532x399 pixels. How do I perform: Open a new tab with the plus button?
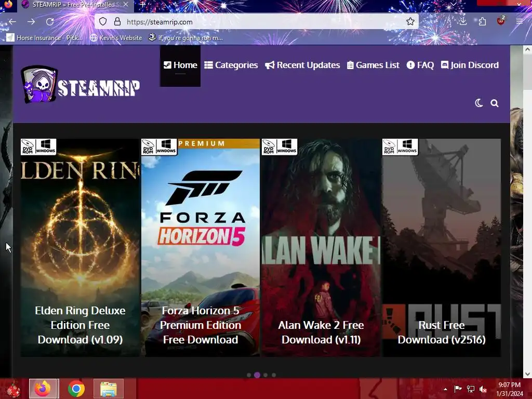[x=142, y=5]
